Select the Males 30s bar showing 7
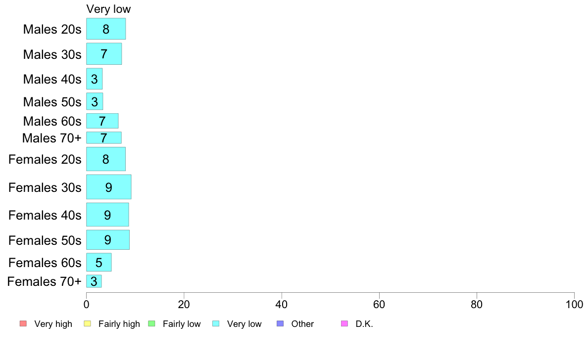The image size is (588, 364). pos(104,54)
